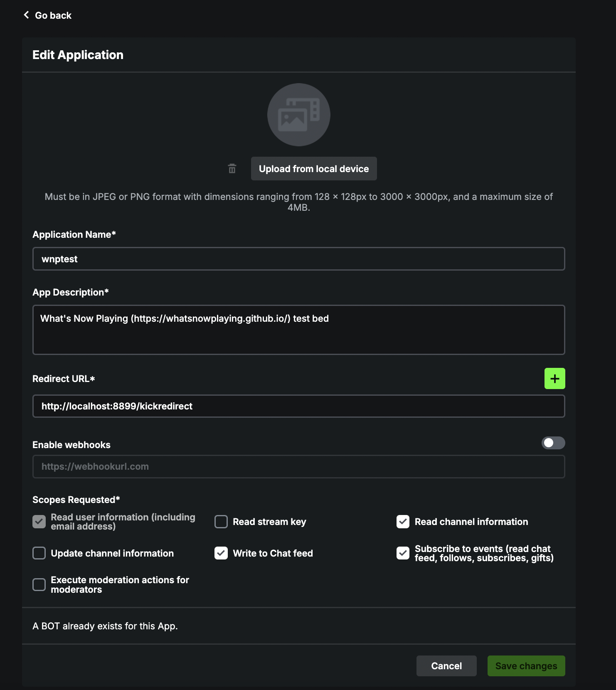This screenshot has height=690, width=616.
Task: Click the webhook URL input field
Action: 298,466
